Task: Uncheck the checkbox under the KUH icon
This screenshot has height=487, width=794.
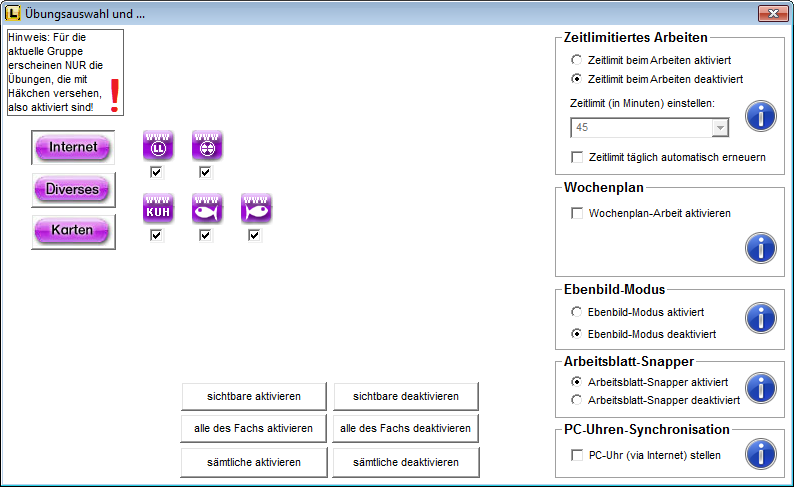Action: click(x=156, y=236)
